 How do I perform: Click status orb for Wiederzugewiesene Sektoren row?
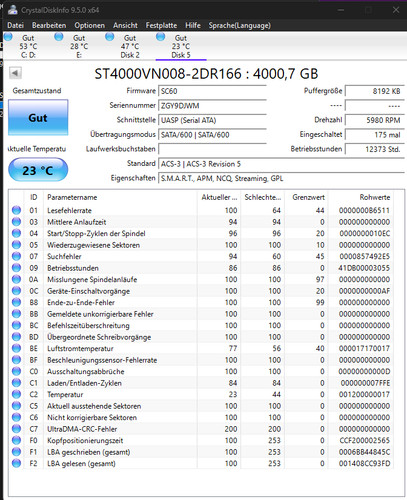point(16,245)
